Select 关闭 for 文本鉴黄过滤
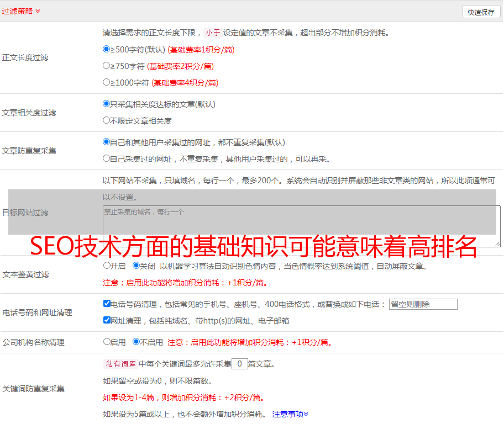 tap(136, 266)
